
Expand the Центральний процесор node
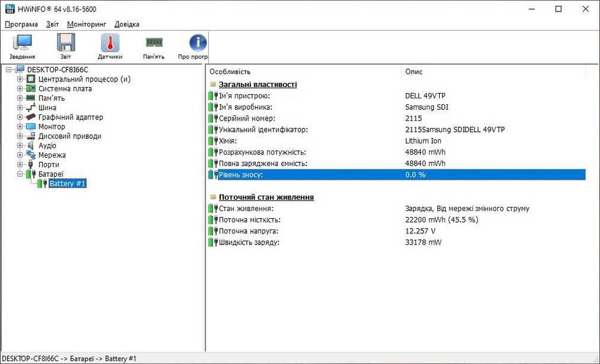[x=20, y=79]
